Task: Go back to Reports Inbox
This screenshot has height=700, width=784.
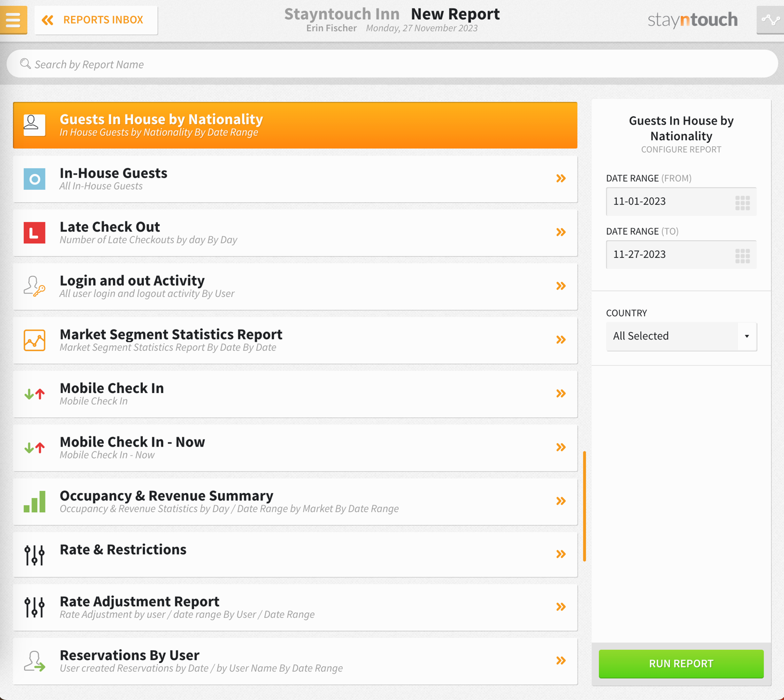Action: tap(96, 20)
